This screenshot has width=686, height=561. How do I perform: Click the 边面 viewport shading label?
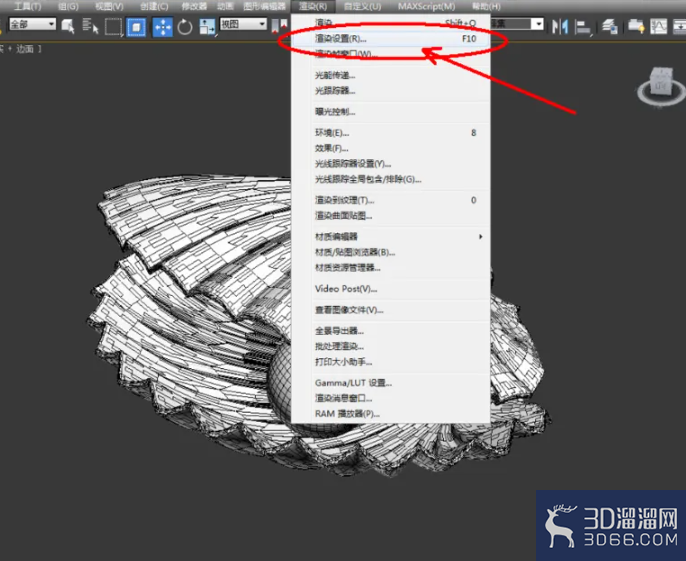[25, 49]
